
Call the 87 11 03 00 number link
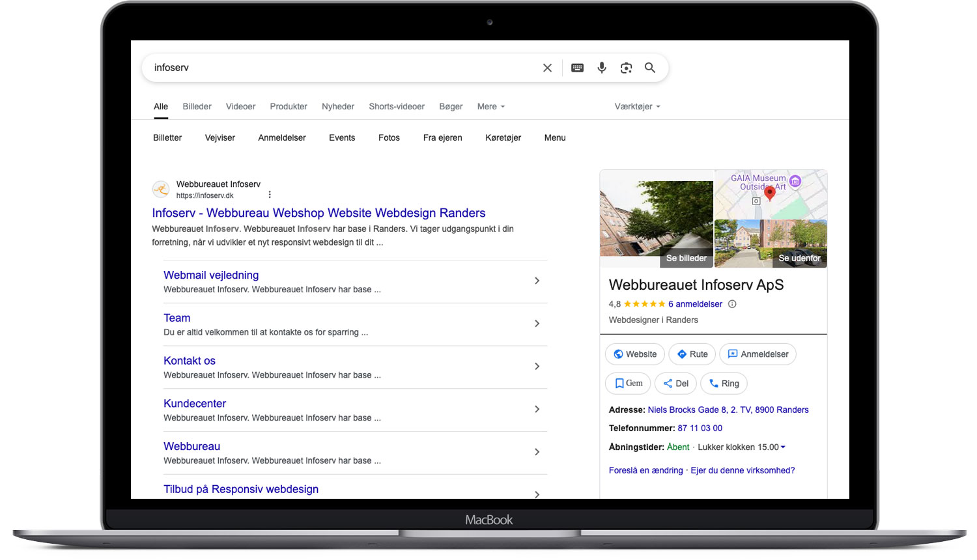[x=700, y=428]
